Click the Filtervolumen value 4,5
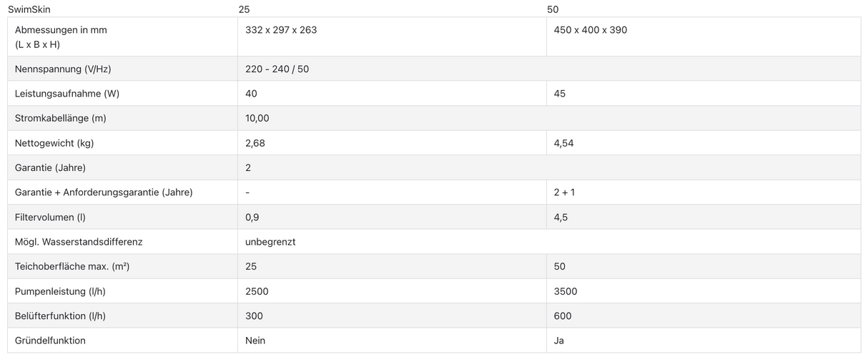 (561, 217)
